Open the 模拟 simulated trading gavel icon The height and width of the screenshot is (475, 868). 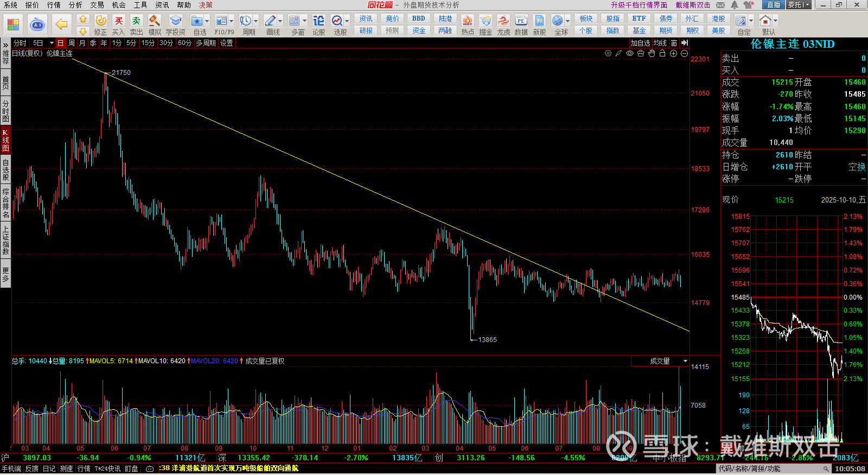pos(155,25)
